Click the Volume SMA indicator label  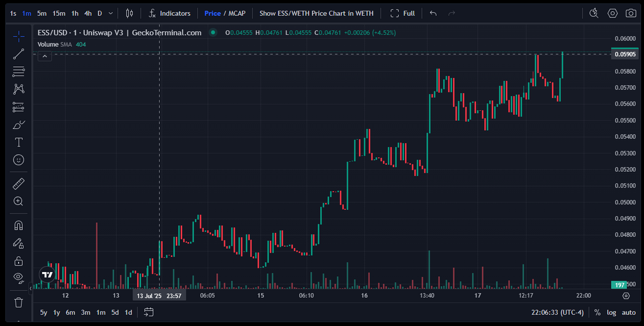coord(54,45)
